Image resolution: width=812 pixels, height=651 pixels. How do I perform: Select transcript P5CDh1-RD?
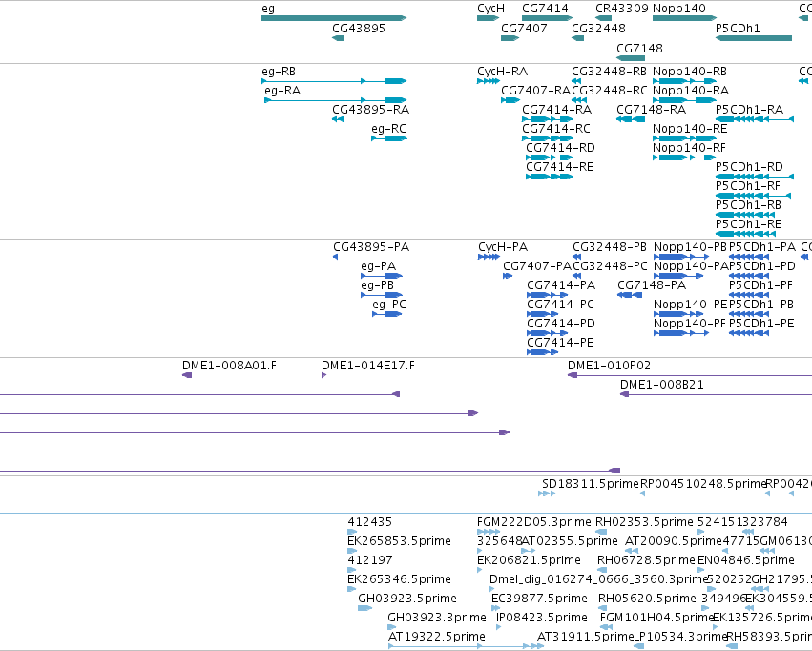[755, 177]
